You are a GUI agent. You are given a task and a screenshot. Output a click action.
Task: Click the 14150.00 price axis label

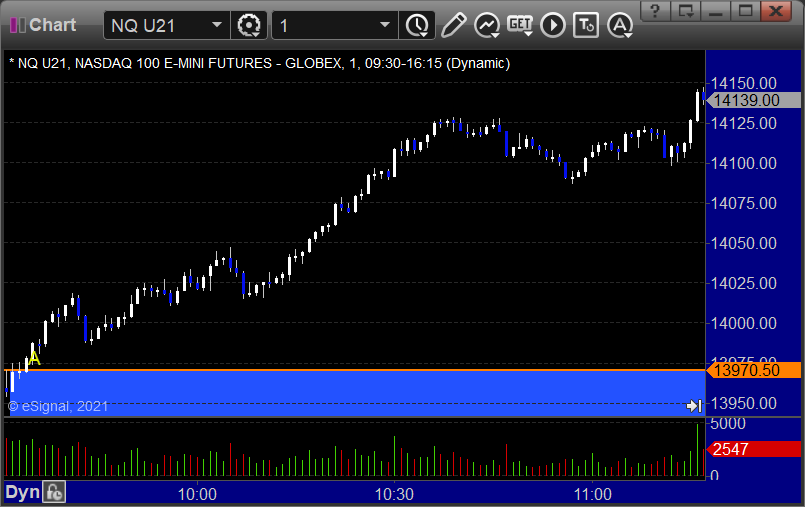(743, 83)
